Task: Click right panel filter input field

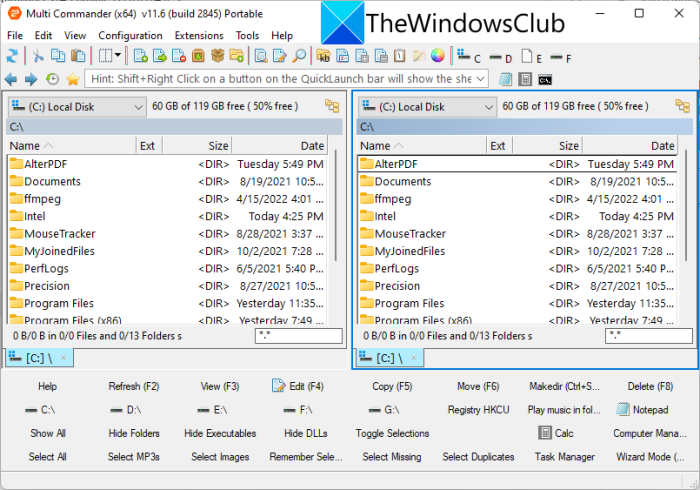Action: click(x=649, y=336)
